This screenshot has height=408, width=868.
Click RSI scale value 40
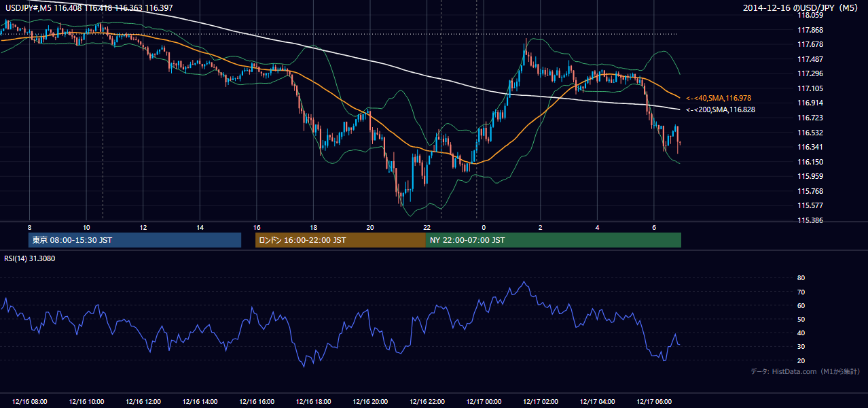pos(801,333)
